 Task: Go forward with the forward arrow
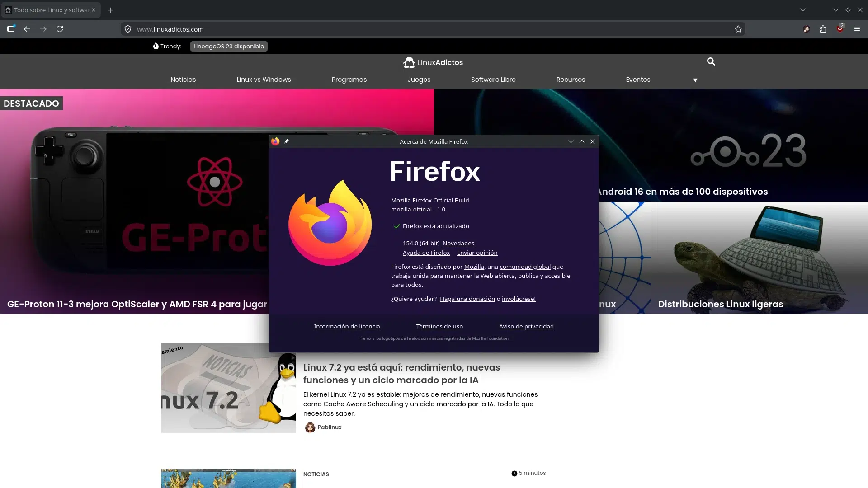(43, 29)
